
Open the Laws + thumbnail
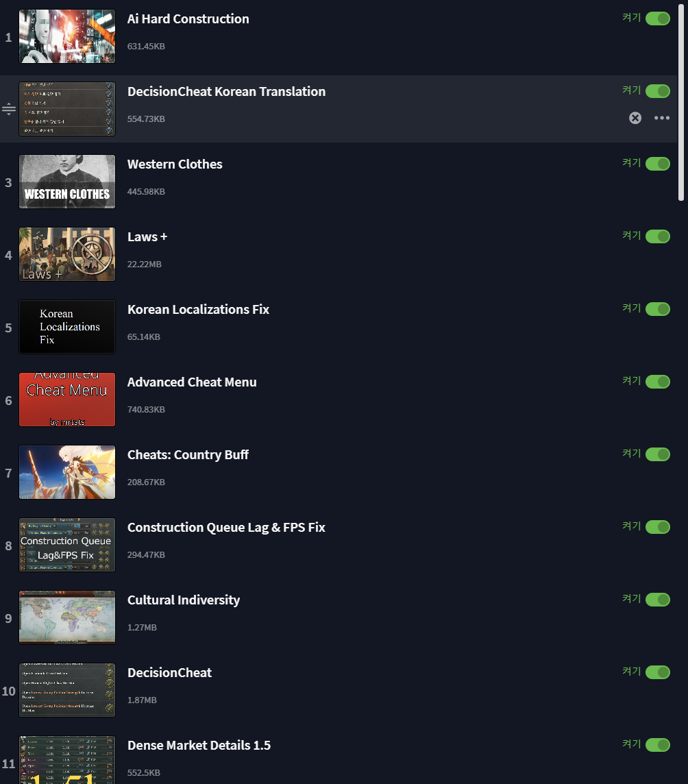(67, 254)
